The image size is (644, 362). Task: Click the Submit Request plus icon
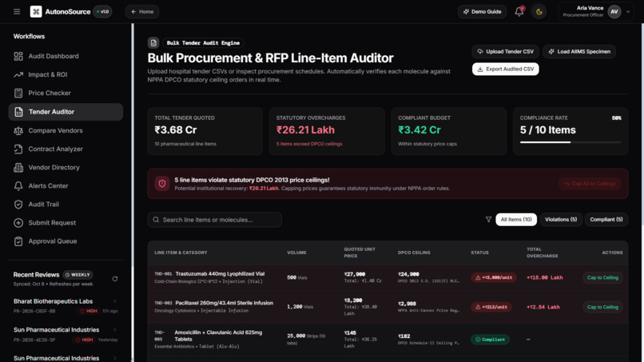click(18, 223)
